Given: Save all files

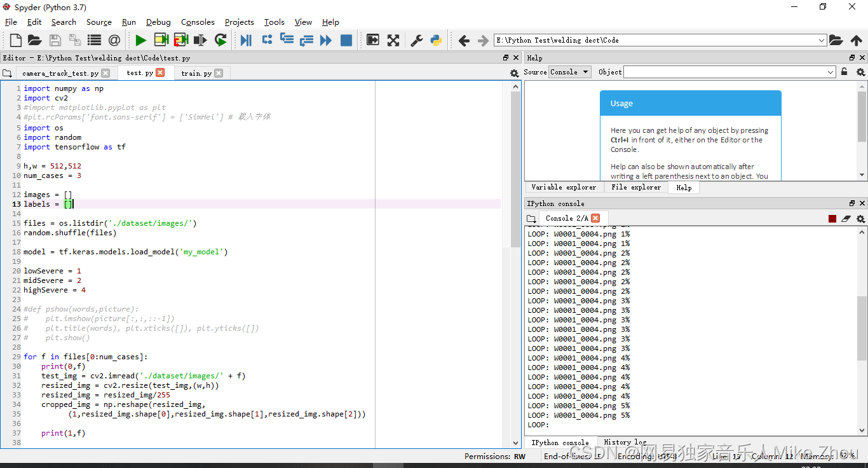Looking at the screenshot, I should click(x=74, y=40).
